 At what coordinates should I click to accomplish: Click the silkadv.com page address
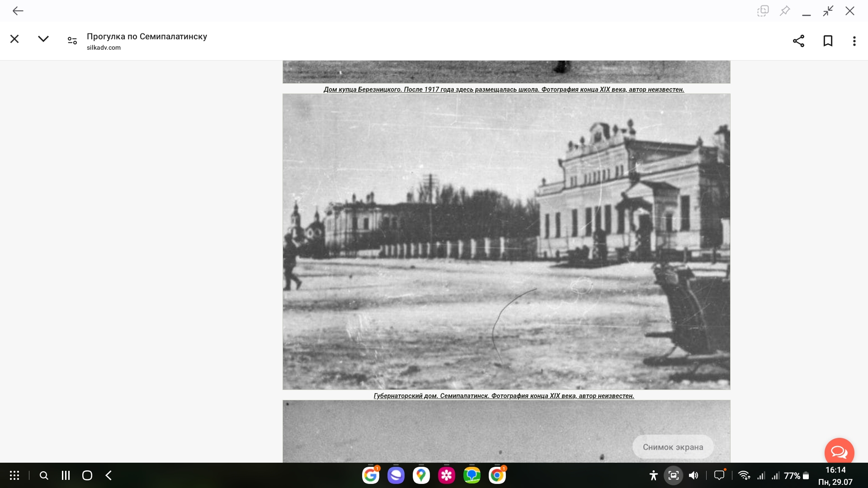pyautogui.click(x=104, y=47)
